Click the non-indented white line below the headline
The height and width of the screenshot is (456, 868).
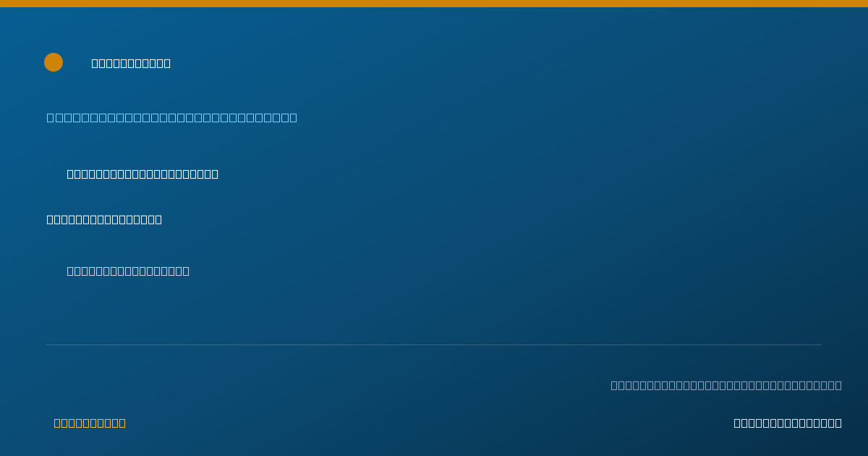(104, 219)
